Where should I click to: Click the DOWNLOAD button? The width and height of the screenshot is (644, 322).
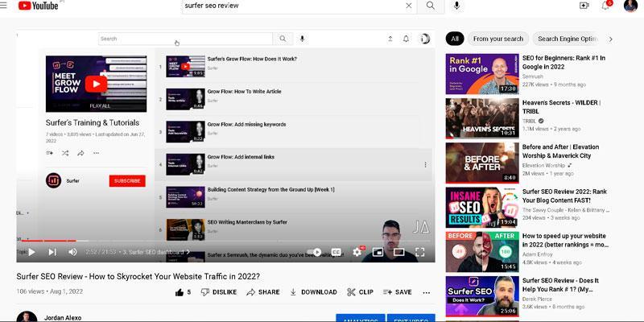pyautogui.click(x=313, y=292)
